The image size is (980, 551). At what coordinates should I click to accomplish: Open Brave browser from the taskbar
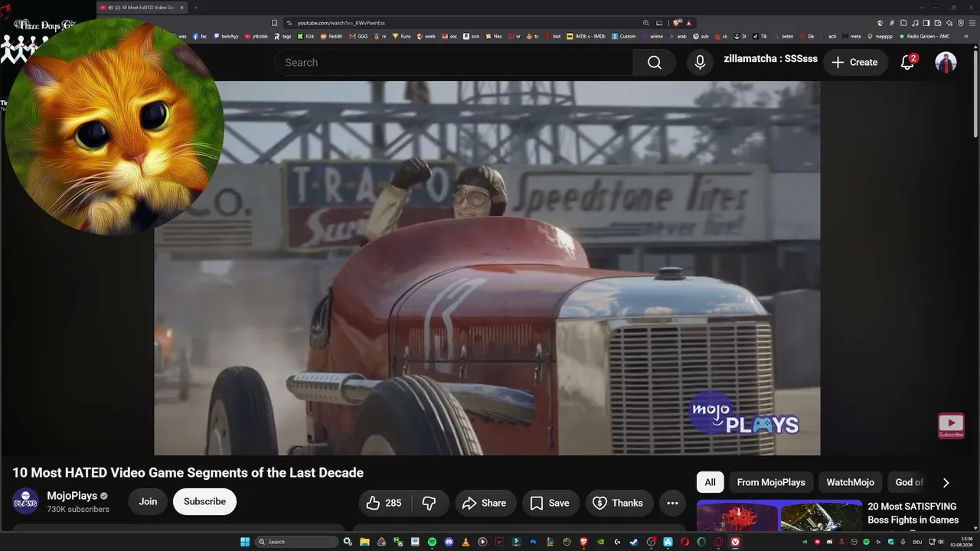coord(583,542)
